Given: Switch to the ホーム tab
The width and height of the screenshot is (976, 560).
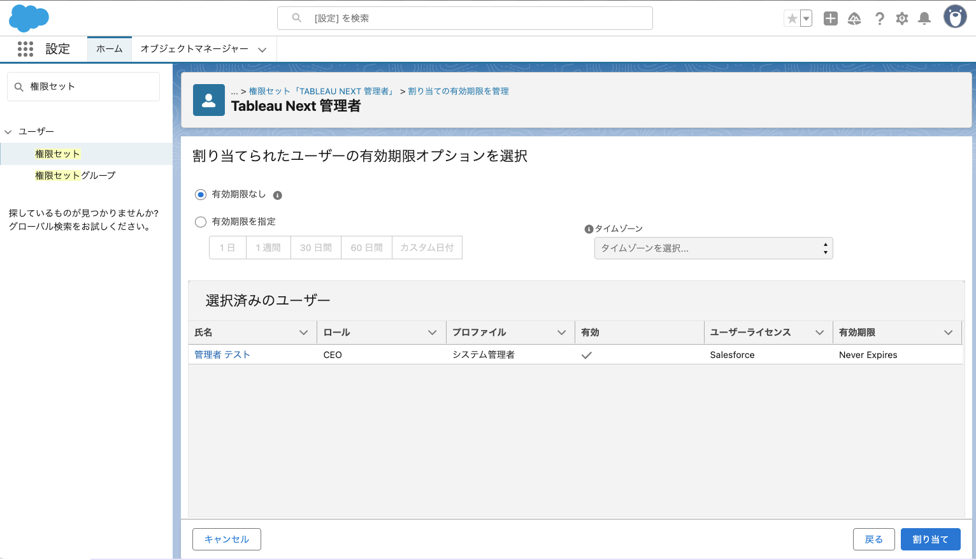Looking at the screenshot, I should [110, 49].
